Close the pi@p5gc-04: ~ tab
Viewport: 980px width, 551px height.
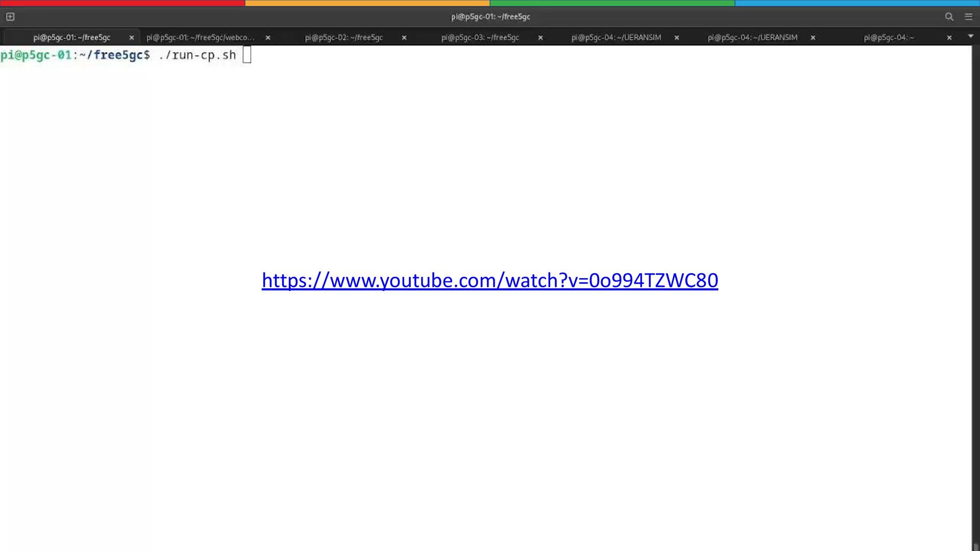(949, 38)
